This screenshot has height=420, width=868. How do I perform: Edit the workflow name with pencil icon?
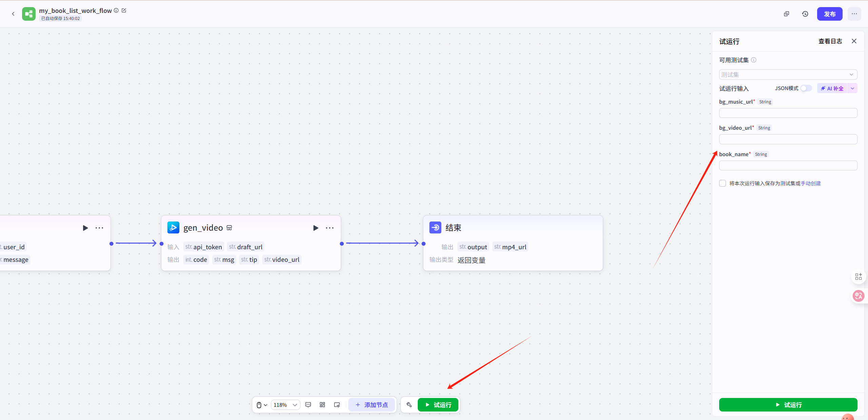coord(124,10)
